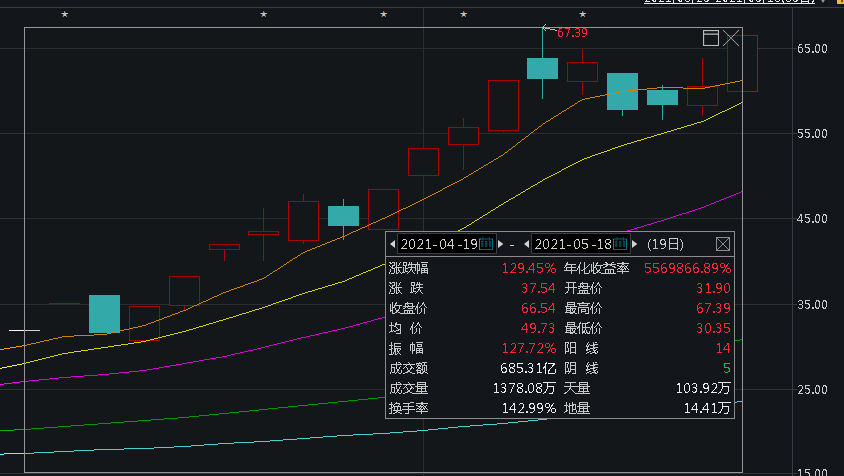This screenshot has height=476, width=844.
Task: Click the leftmost star event marker
Action: (x=65, y=14)
